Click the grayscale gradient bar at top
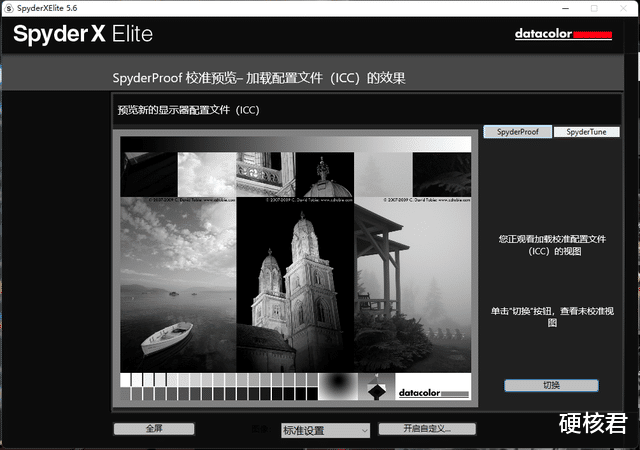Image resolution: width=640 pixels, height=450 pixels. click(296, 144)
